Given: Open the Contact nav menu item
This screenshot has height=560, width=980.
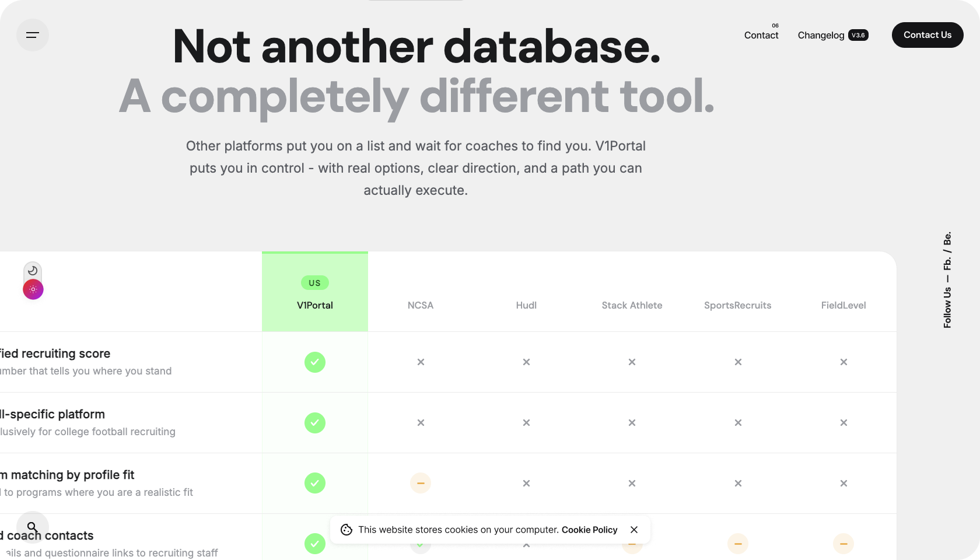Looking at the screenshot, I should coord(761,35).
